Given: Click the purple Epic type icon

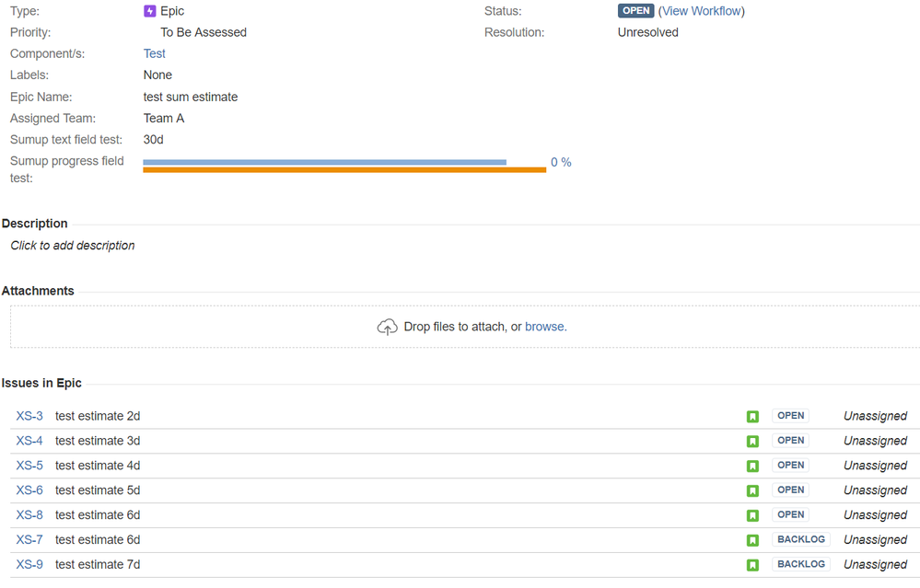Looking at the screenshot, I should 152,11.
